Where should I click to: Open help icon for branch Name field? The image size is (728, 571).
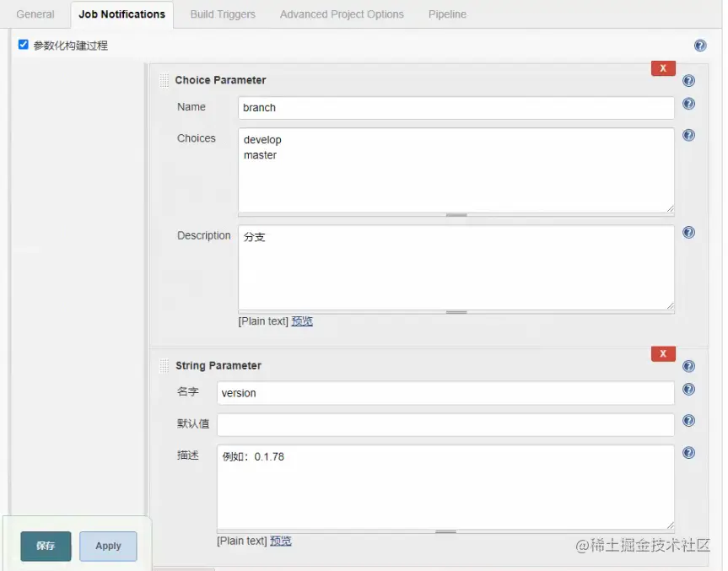click(x=688, y=104)
